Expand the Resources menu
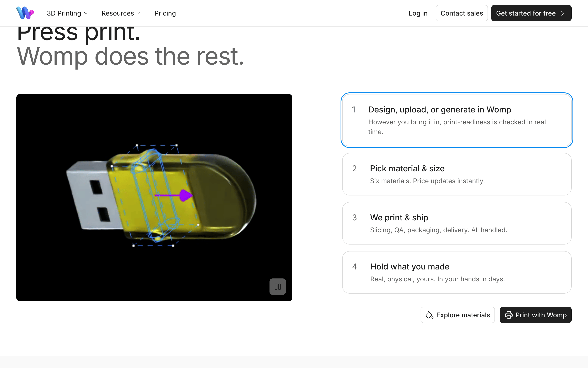Image resolution: width=588 pixels, height=368 pixels. click(121, 13)
